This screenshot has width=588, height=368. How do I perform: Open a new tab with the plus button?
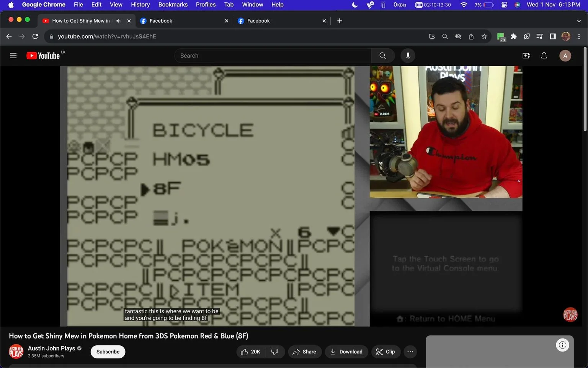point(340,21)
